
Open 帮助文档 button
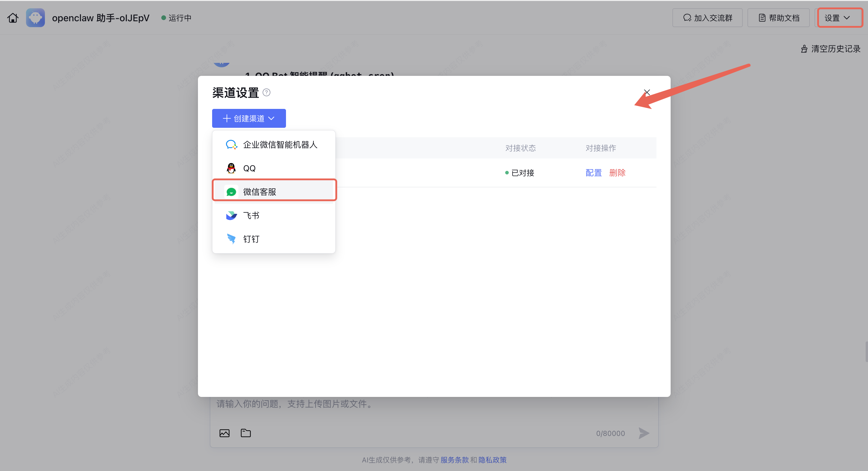(x=778, y=17)
